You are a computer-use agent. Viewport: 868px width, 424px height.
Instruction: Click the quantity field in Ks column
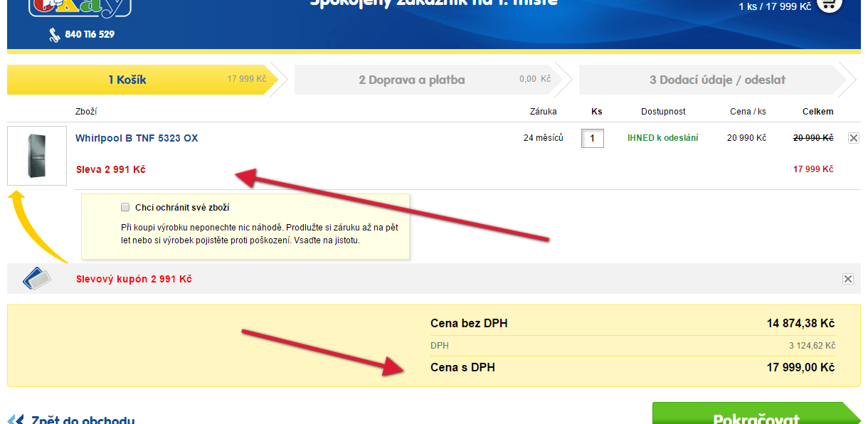click(x=593, y=138)
